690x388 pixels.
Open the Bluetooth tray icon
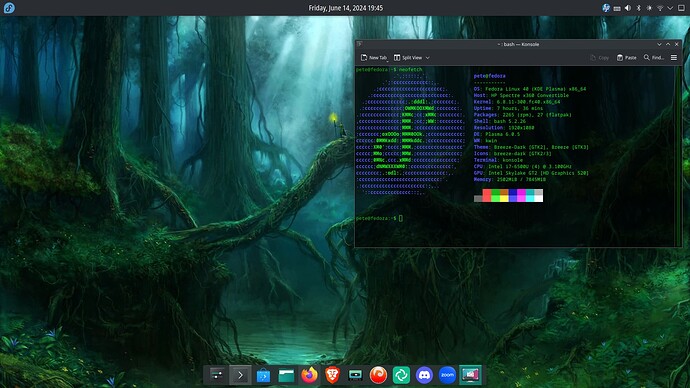tap(639, 8)
